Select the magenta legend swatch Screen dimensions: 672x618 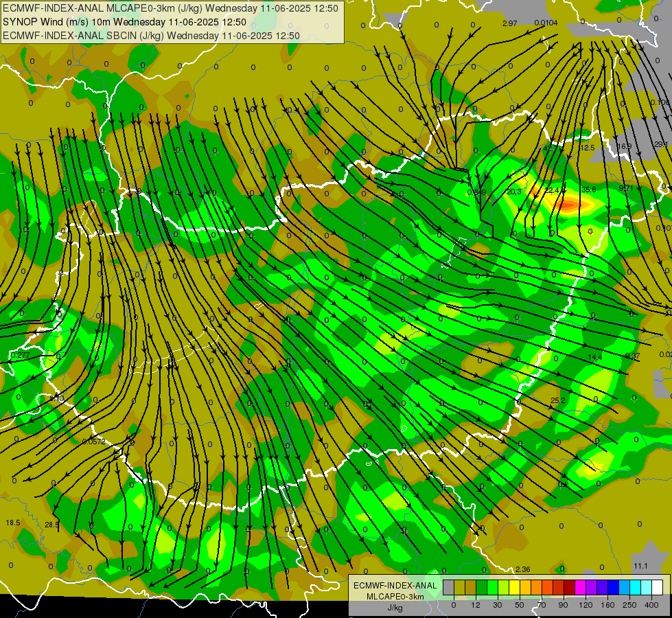point(581,587)
